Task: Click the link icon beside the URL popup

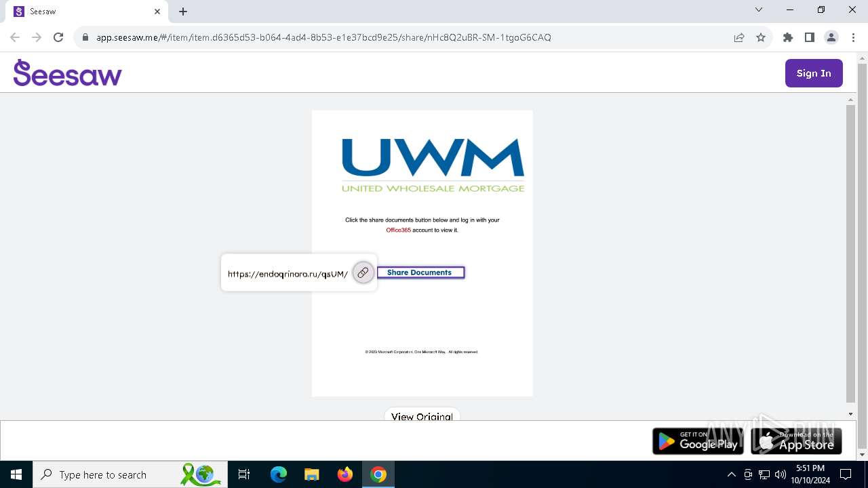Action: [x=363, y=272]
